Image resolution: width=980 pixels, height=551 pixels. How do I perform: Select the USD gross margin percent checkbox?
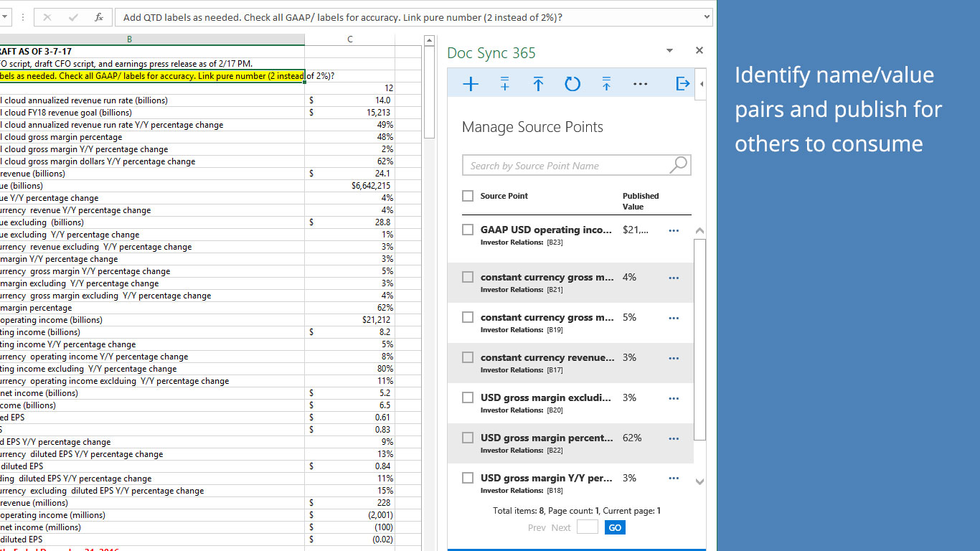[x=468, y=438]
